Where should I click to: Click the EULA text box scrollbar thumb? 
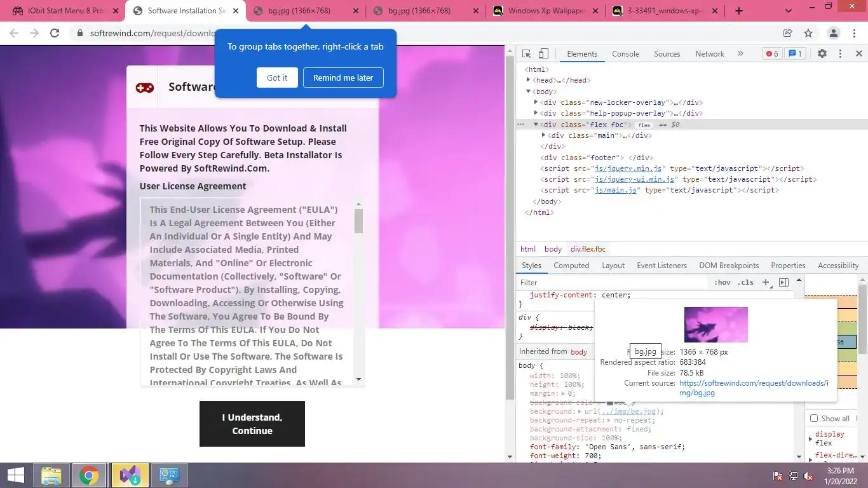point(358,220)
